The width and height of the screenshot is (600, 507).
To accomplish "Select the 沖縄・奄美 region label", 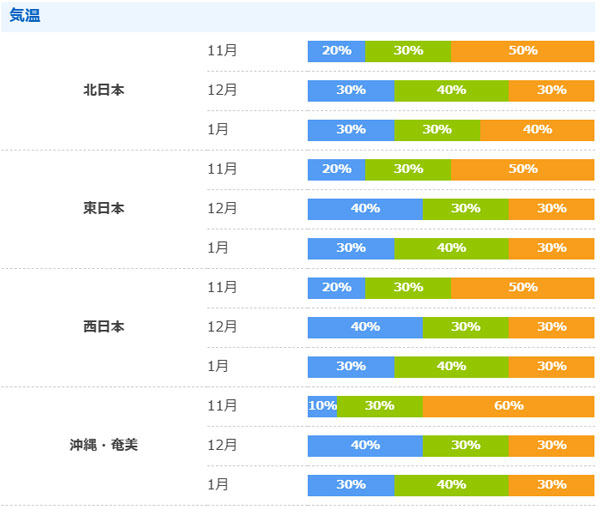I will pos(104,445).
